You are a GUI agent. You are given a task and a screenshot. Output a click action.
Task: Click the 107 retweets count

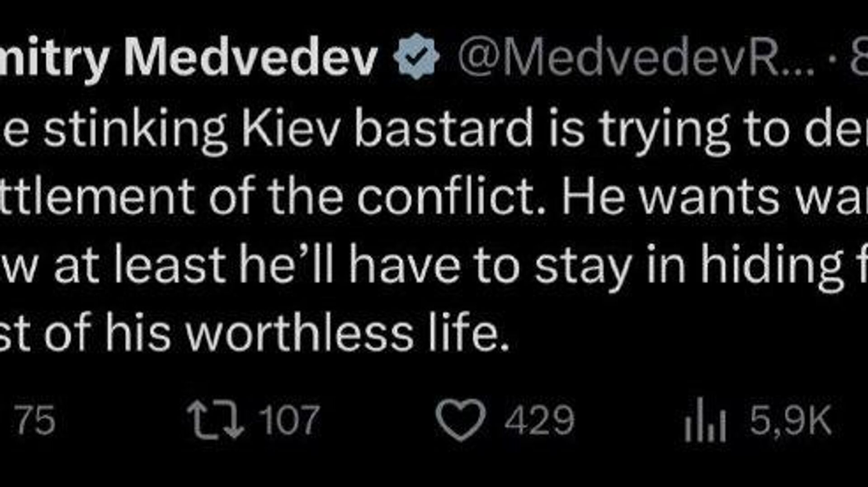(289, 421)
